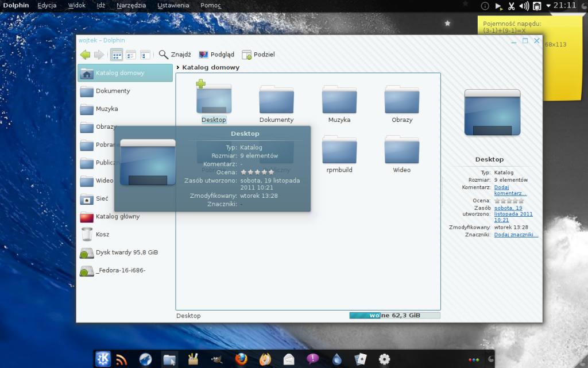Select Katalog domowy in the places panel
This screenshot has height=368, width=588.
[125, 73]
